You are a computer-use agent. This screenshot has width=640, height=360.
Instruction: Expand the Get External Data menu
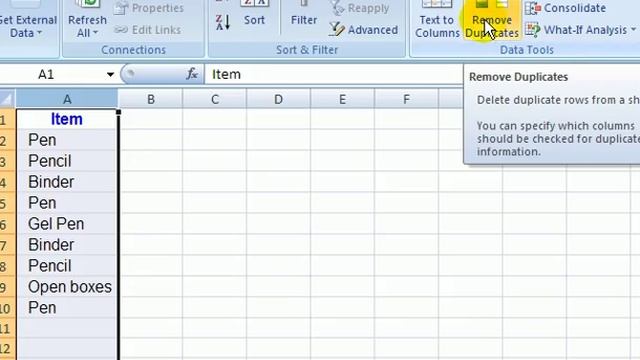click(x=28, y=26)
